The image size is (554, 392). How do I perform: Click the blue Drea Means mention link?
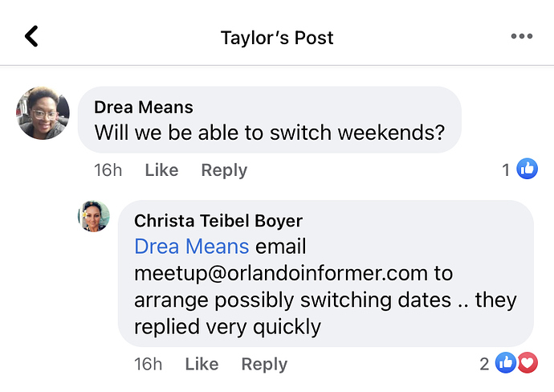191,246
